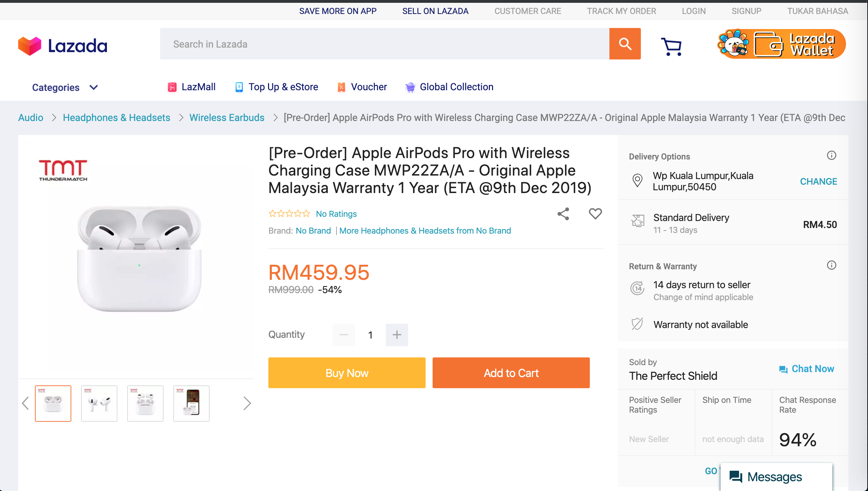
Task: Click the Return & Warranty info icon
Action: 832,265
